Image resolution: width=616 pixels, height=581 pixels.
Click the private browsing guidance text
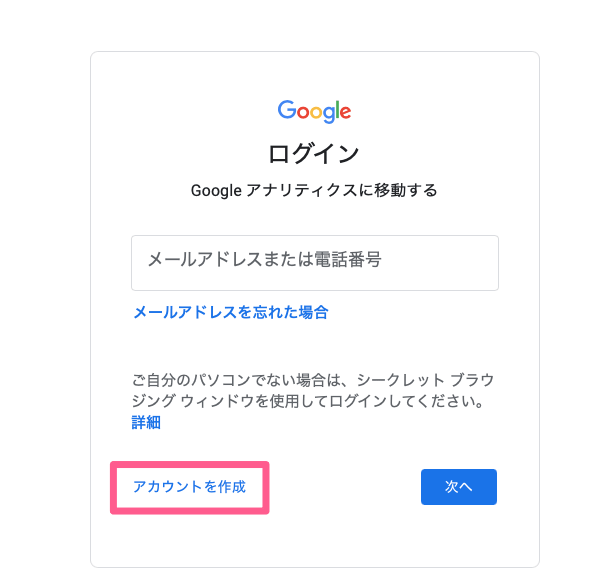pos(314,391)
